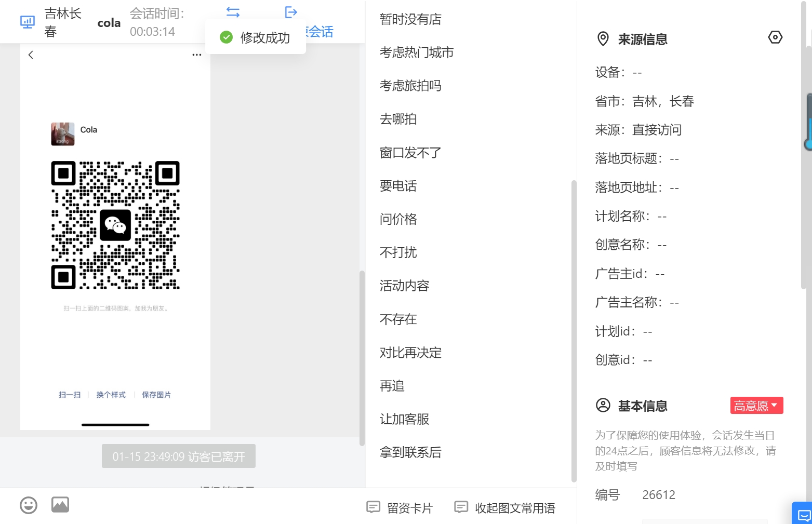Click 换个样式 link in QR image
The height and width of the screenshot is (524, 812).
click(x=111, y=395)
